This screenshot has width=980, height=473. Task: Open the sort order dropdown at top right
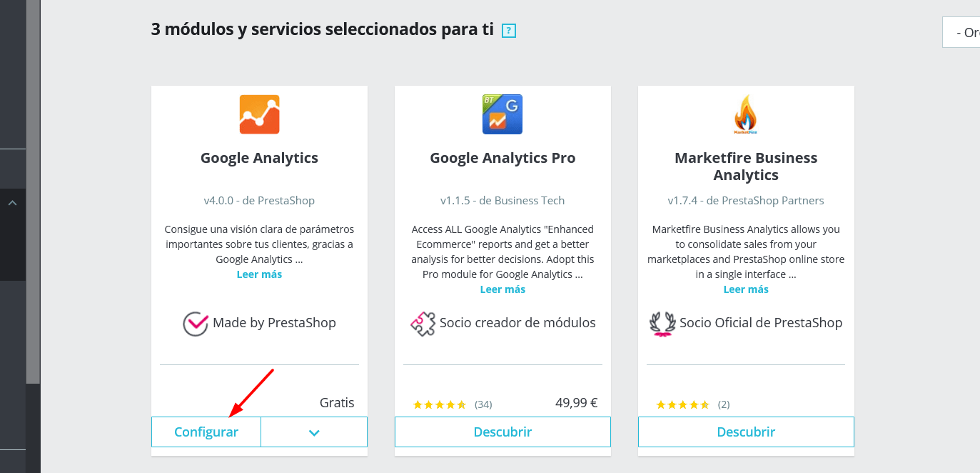click(x=961, y=32)
